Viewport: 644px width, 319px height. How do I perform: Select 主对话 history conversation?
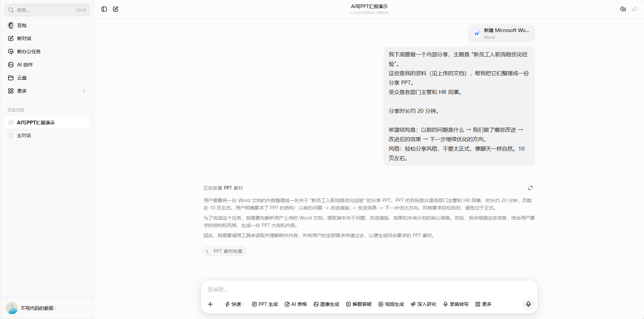coord(47,135)
